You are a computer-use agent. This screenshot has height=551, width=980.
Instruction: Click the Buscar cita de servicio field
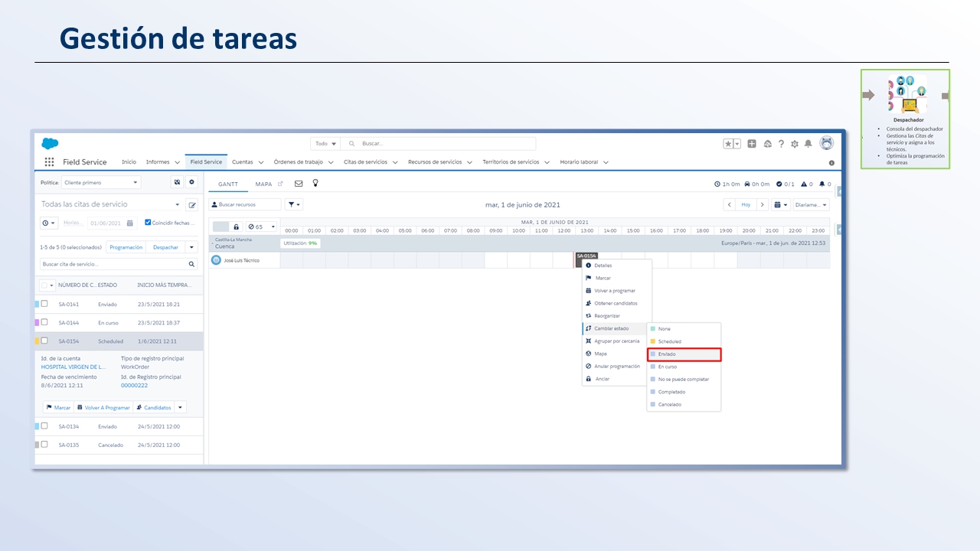coord(113,264)
